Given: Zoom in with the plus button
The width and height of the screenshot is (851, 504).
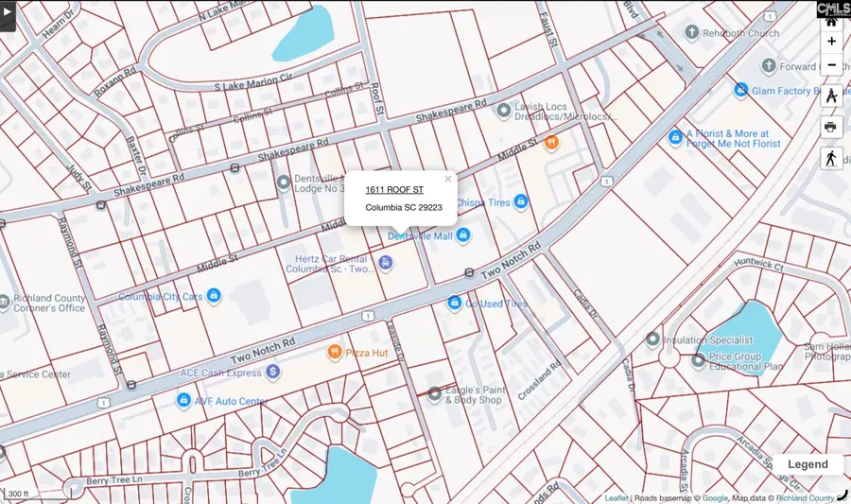Looking at the screenshot, I should click(831, 41).
